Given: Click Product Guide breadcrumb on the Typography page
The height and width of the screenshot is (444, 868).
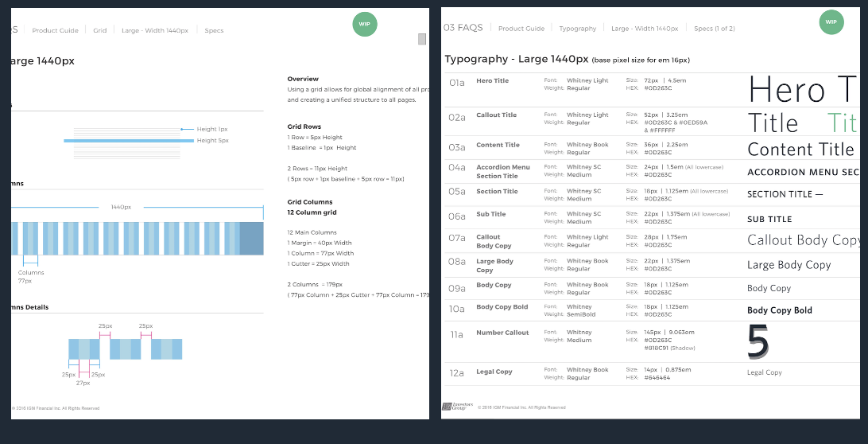Looking at the screenshot, I should [521, 29].
